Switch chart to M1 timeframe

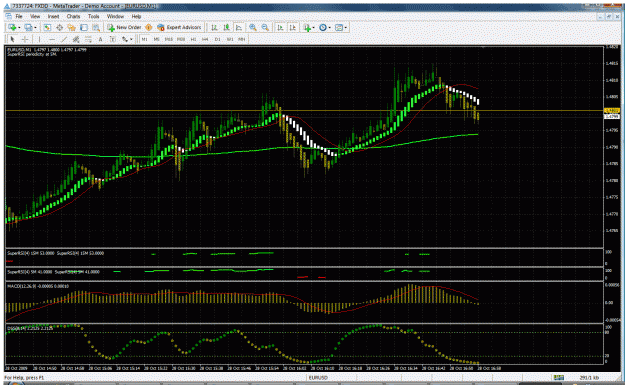coord(144,39)
